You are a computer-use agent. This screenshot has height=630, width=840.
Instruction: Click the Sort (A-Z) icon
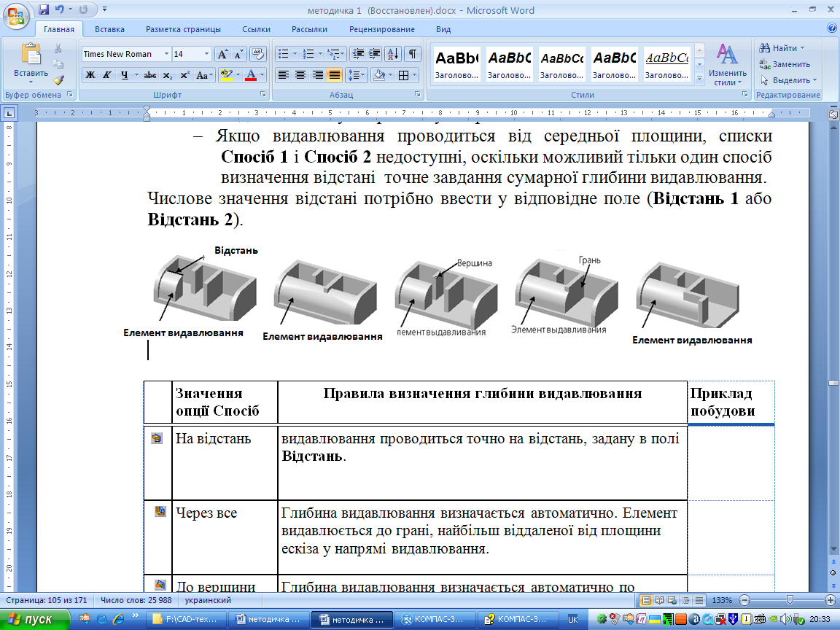coord(393,54)
